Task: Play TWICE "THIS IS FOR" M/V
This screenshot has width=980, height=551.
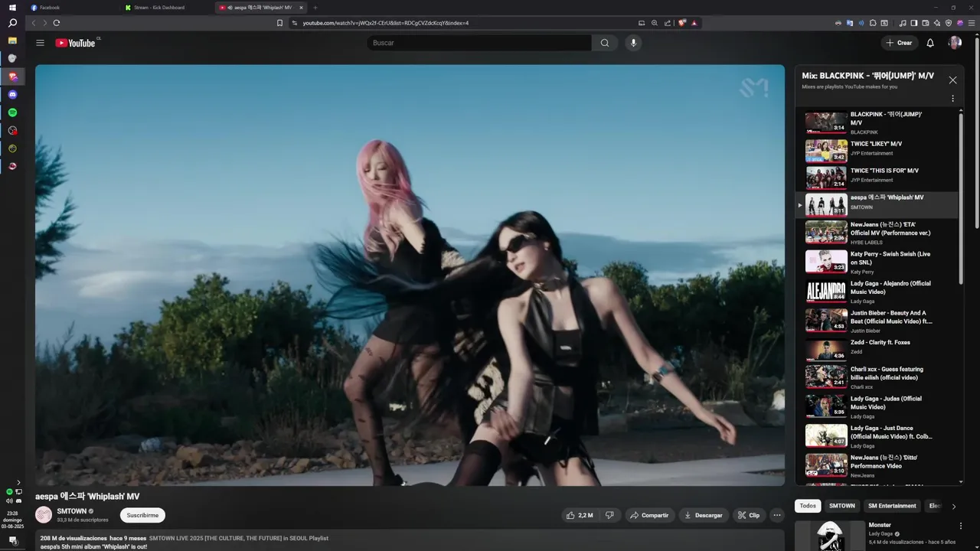Action: (877, 177)
